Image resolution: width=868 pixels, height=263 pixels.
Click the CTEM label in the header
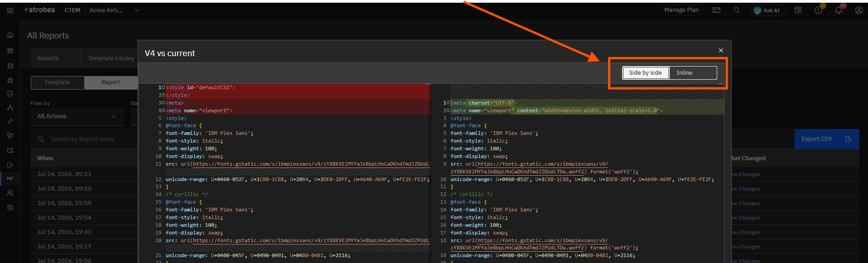pyautogui.click(x=72, y=10)
